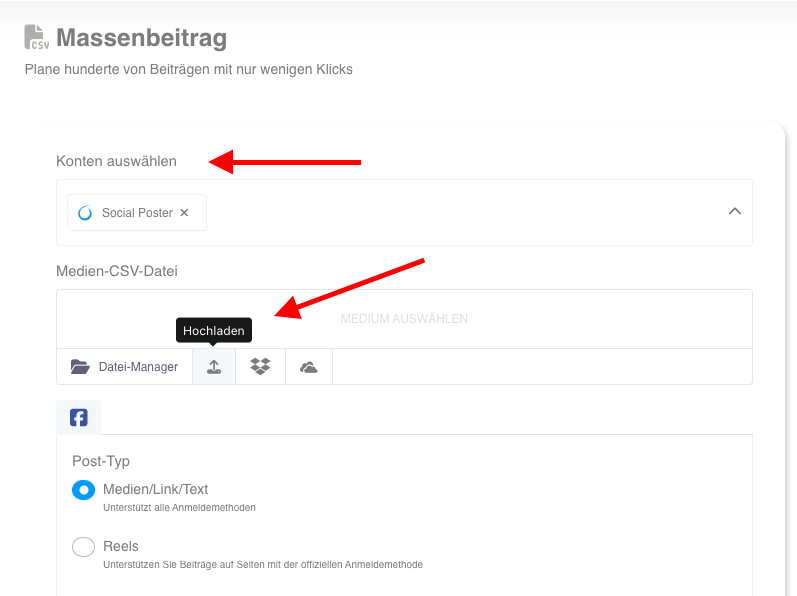This screenshot has height=596, width=797.
Task: Click the Social Poster account logo
Action: click(x=85, y=213)
